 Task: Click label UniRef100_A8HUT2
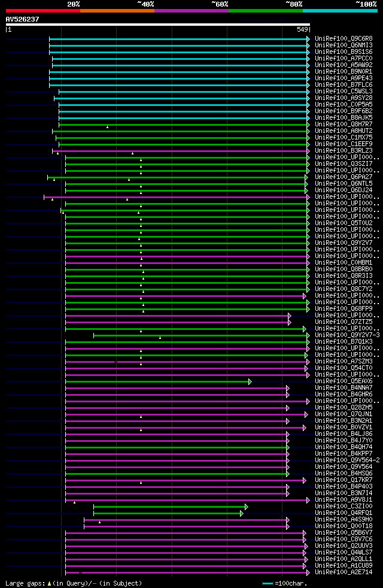(344, 131)
